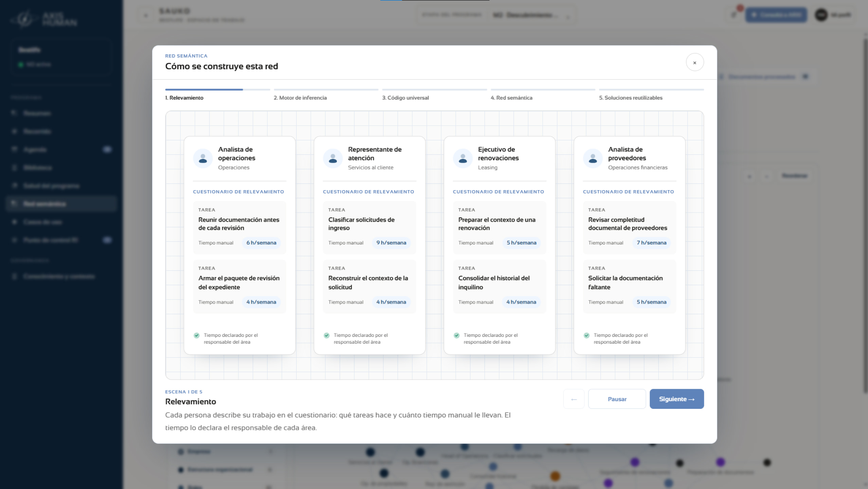868x489 pixels.
Task: Click the blue action button in background header
Action: 776,15
